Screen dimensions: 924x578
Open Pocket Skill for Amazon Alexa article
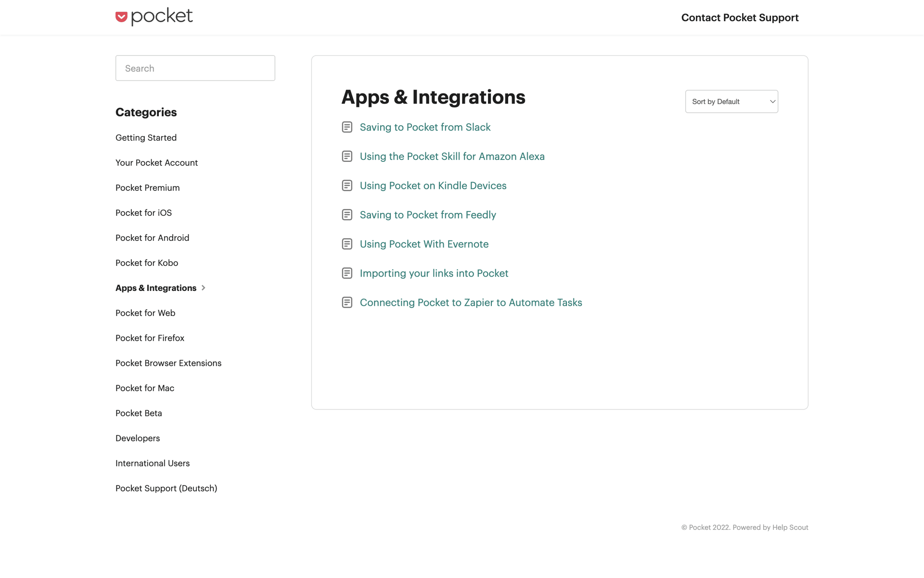[x=452, y=157]
